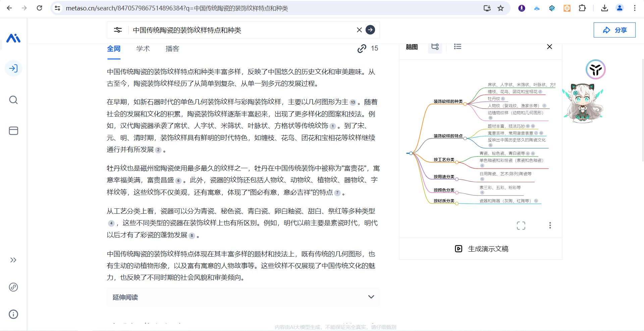Screen dimensions: 644x331
Task: Submit the query with the arrow button
Action: [x=370, y=30]
